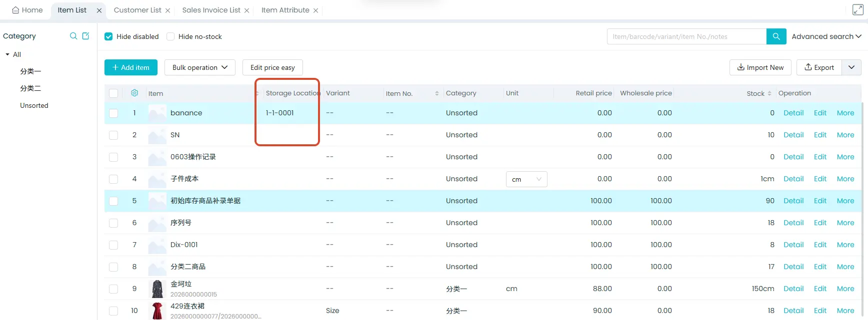Expand Advanced search panel
This screenshot has height=320, width=868.
coord(826,36)
